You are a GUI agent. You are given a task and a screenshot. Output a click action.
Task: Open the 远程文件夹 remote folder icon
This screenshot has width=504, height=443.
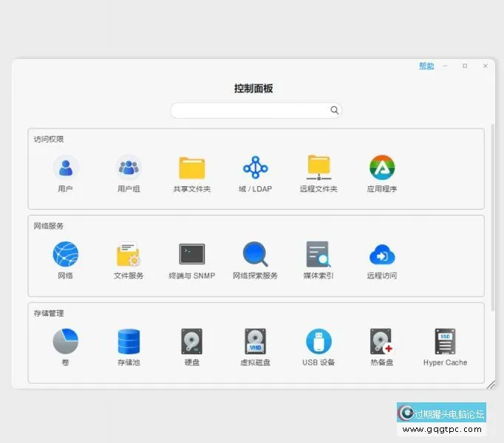click(x=319, y=168)
